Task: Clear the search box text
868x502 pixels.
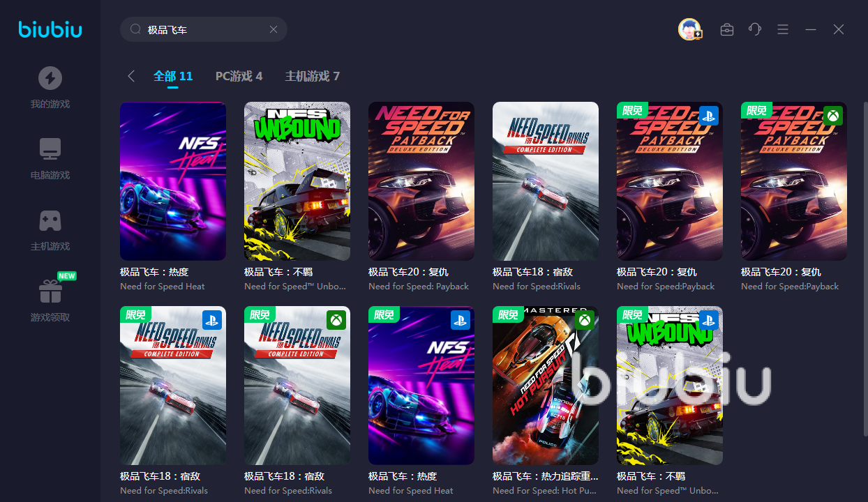Action: point(274,29)
